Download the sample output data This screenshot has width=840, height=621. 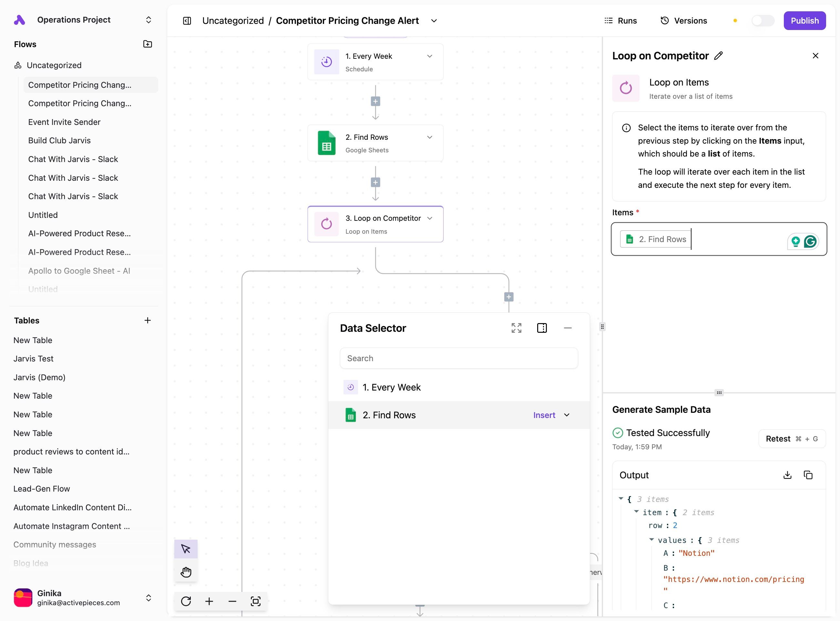787,475
